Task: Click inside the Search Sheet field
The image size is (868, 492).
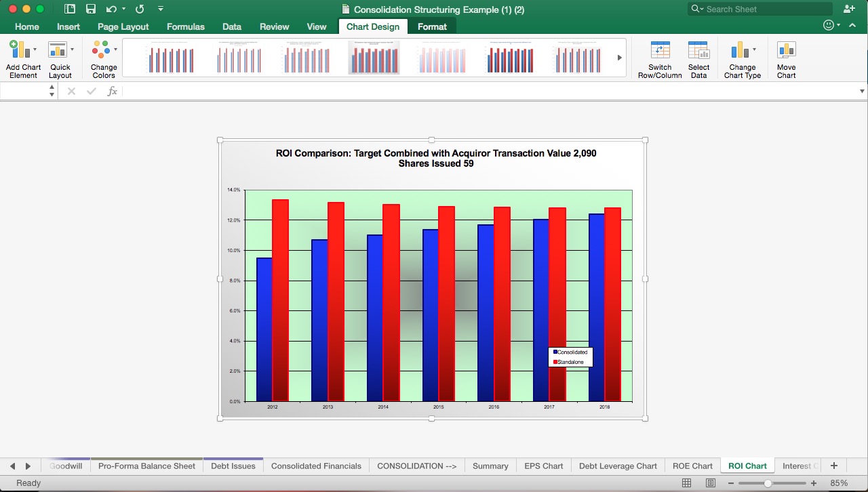Action: 759,9
